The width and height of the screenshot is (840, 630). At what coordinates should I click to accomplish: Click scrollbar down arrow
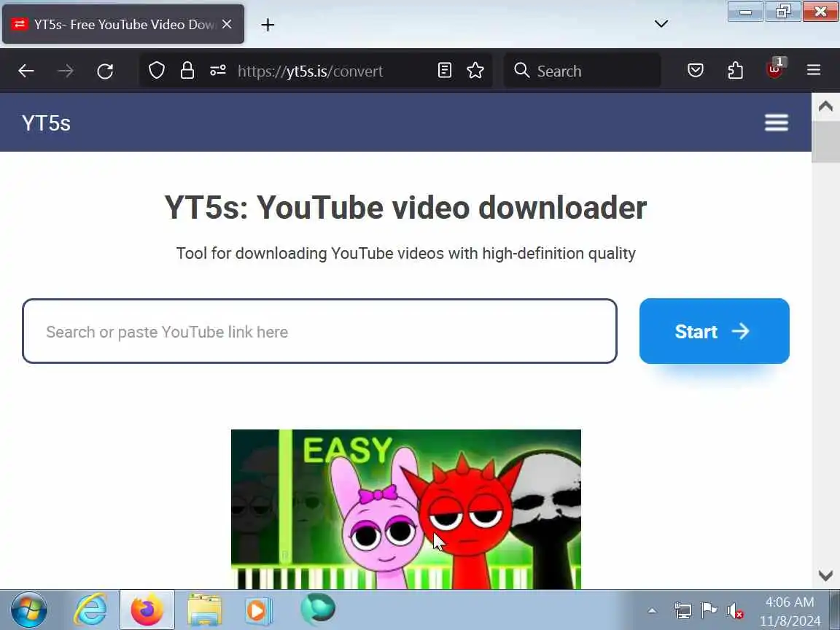click(825, 575)
